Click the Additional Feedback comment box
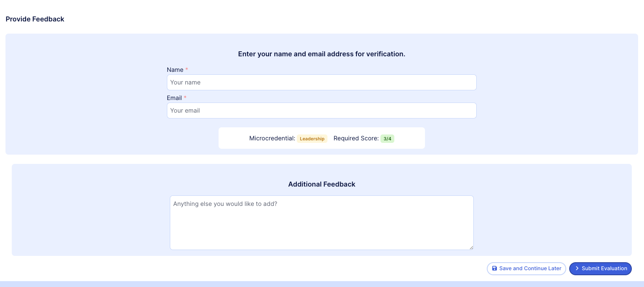This screenshot has height=287, width=644. click(x=322, y=222)
